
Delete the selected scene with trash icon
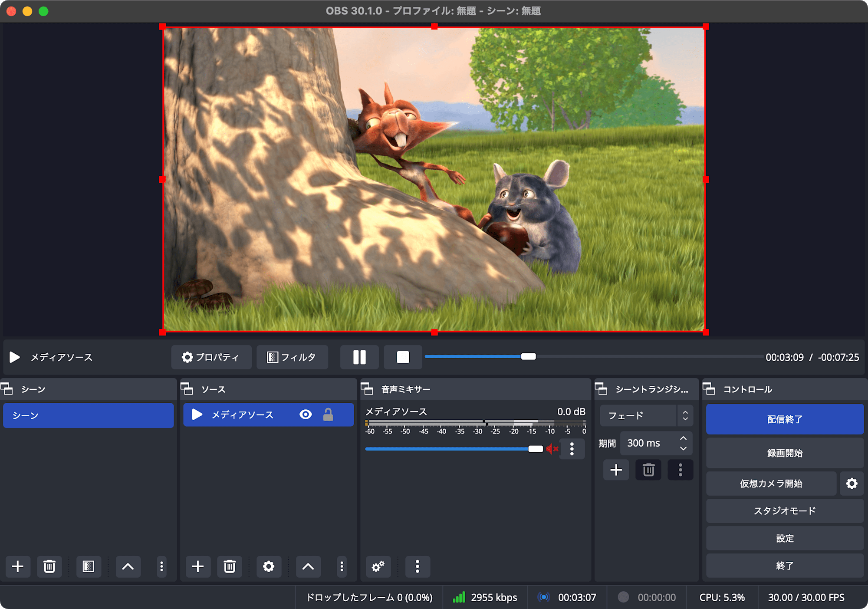[x=49, y=566]
